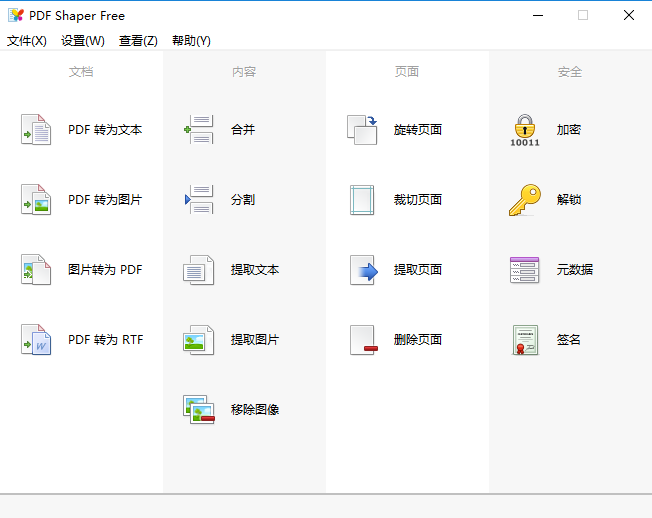The image size is (652, 518).
Task: Click the 提取文本 icon
Action: click(x=199, y=270)
